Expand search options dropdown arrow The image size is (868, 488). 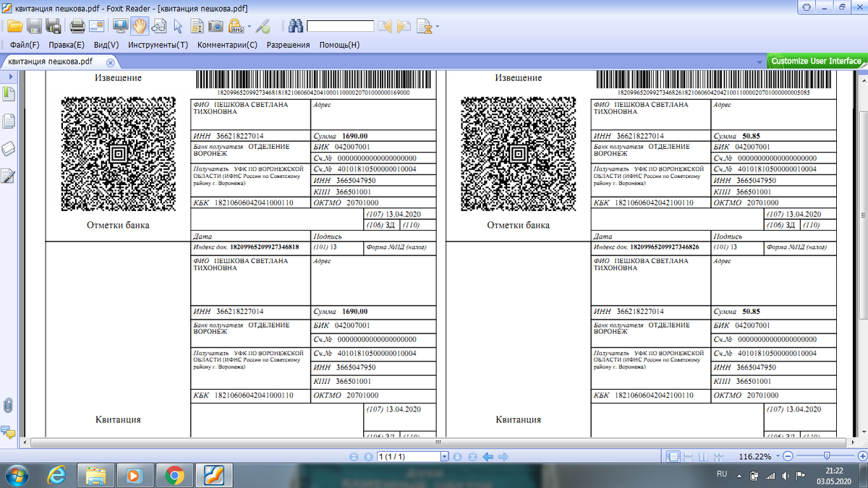coord(437,27)
